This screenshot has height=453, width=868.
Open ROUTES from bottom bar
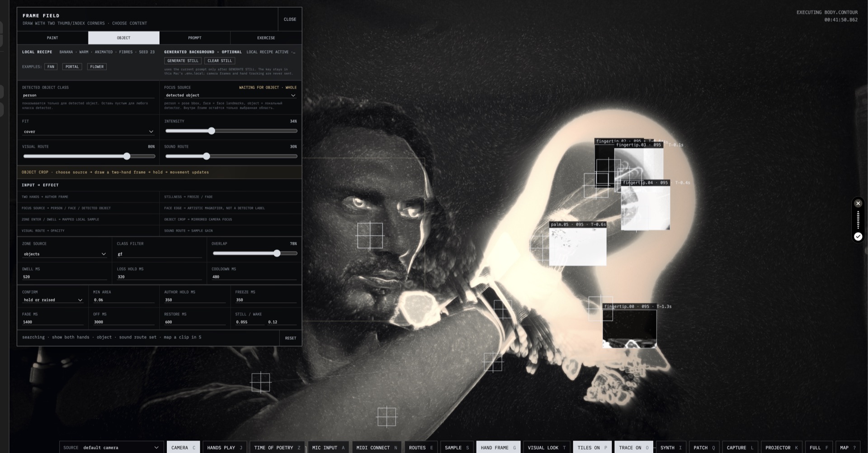tap(421, 448)
